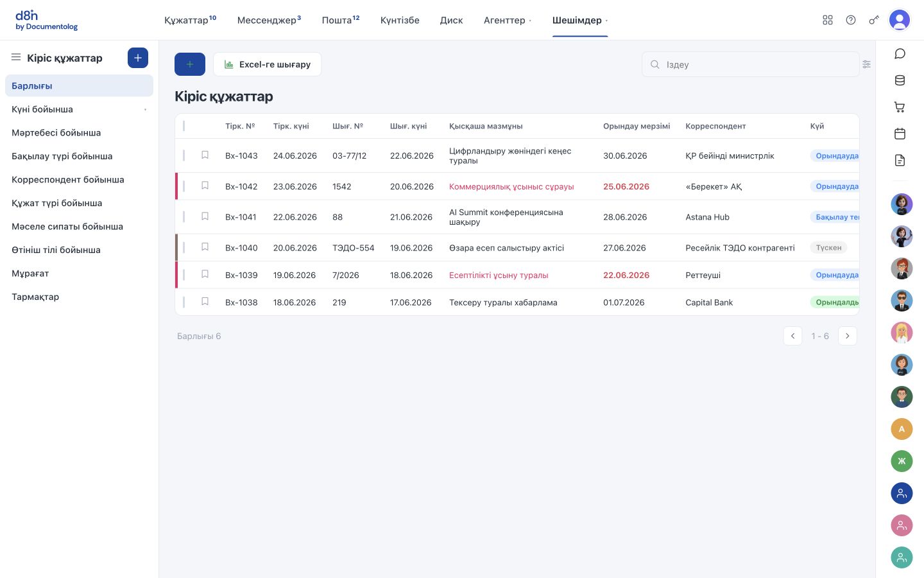This screenshot has width=924, height=578.
Task: Open the dark blue user avatar
Action: [x=902, y=493]
